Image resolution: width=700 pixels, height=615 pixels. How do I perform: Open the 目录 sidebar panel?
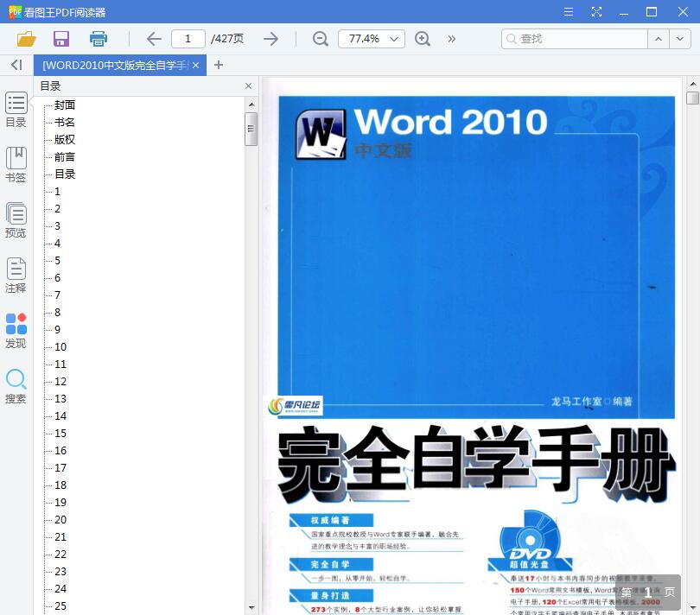(x=16, y=110)
